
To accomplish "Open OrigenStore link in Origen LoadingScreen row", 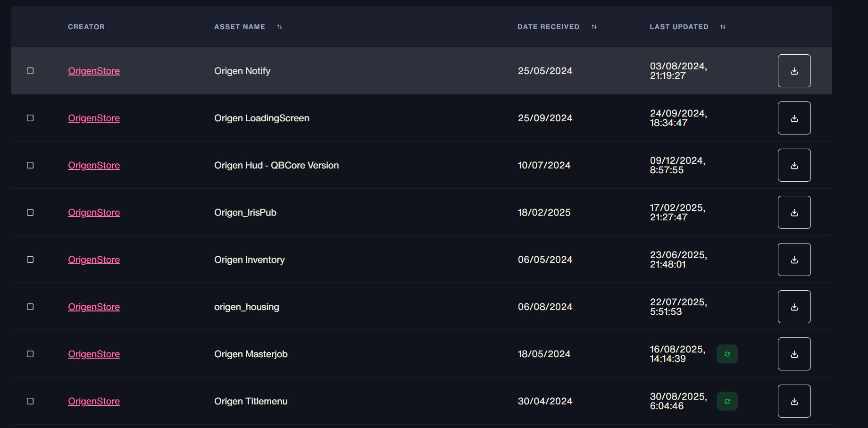I will click(x=94, y=118).
